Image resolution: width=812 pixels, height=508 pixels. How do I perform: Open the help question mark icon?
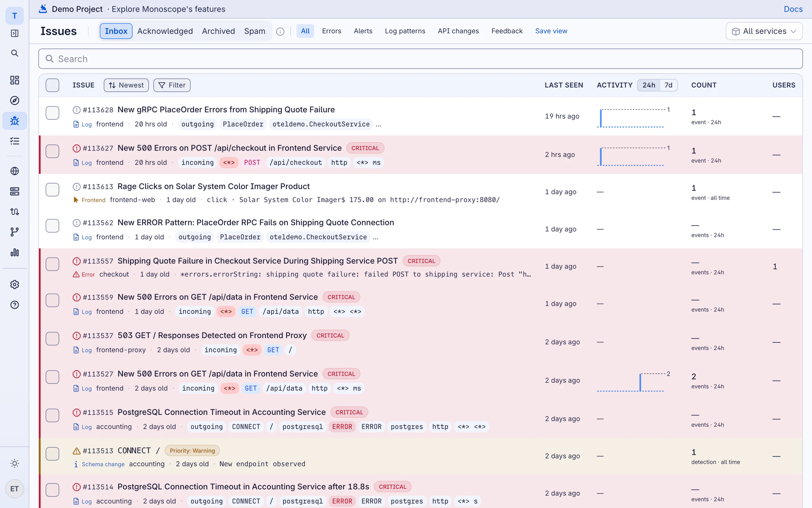pyautogui.click(x=14, y=305)
